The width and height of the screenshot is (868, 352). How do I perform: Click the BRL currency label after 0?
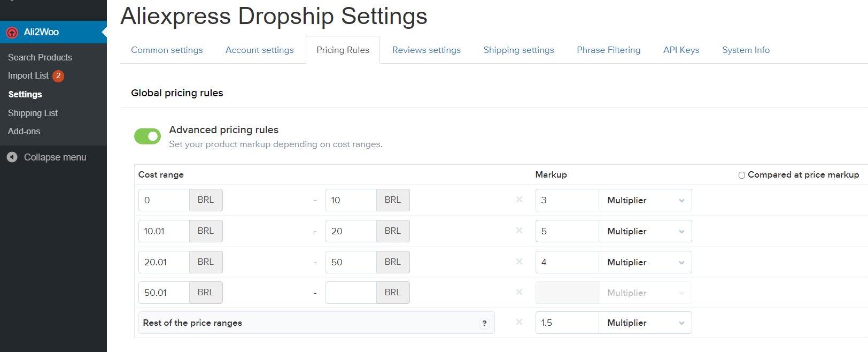[x=206, y=200]
